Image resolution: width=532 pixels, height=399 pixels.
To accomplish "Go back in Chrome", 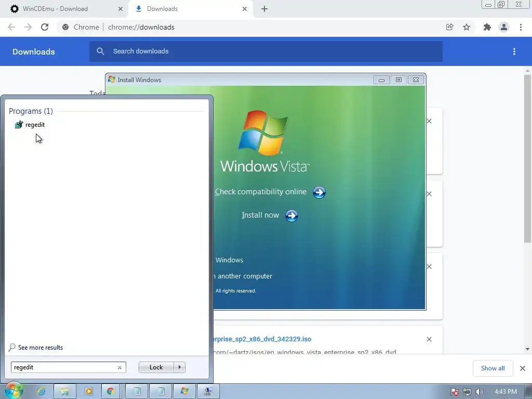I will point(11,27).
